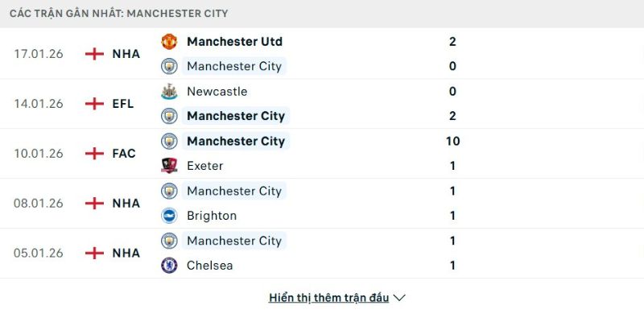Image resolution: width=644 pixels, height=322 pixels.
Task: Open 'Hiển thị thêm trận đấu' link
Action: (x=328, y=298)
